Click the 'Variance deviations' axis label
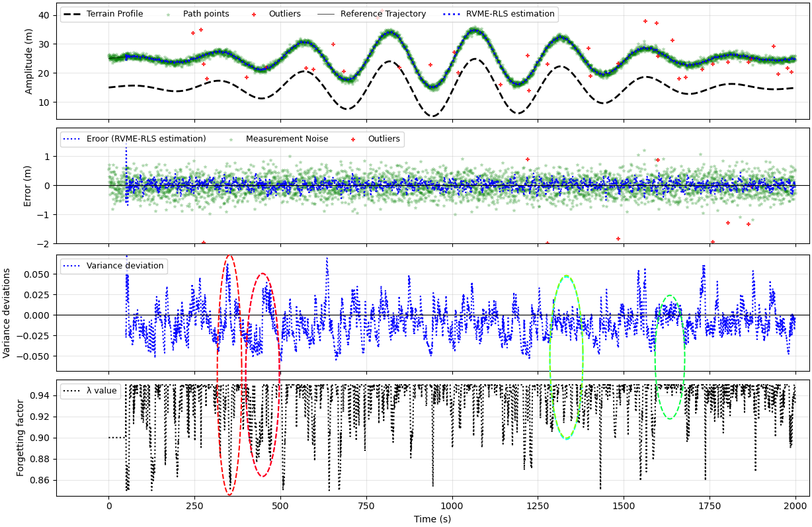The width and height of the screenshot is (812, 527). coord(7,313)
